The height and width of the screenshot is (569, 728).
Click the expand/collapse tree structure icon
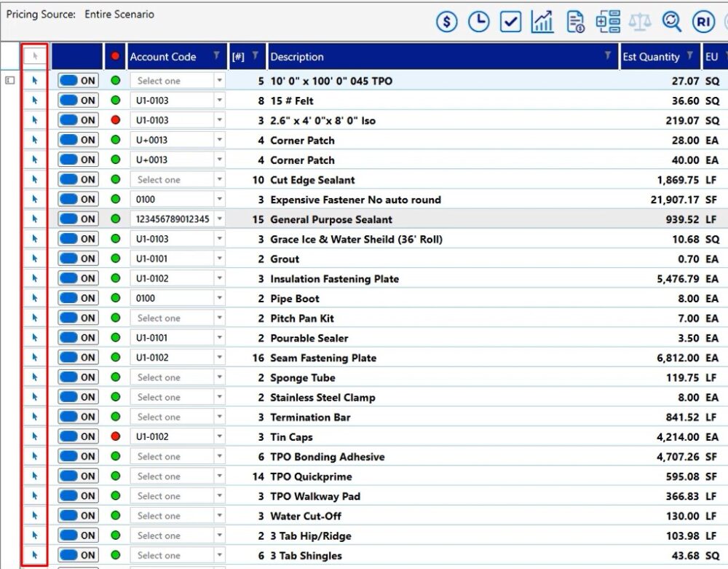(608, 22)
